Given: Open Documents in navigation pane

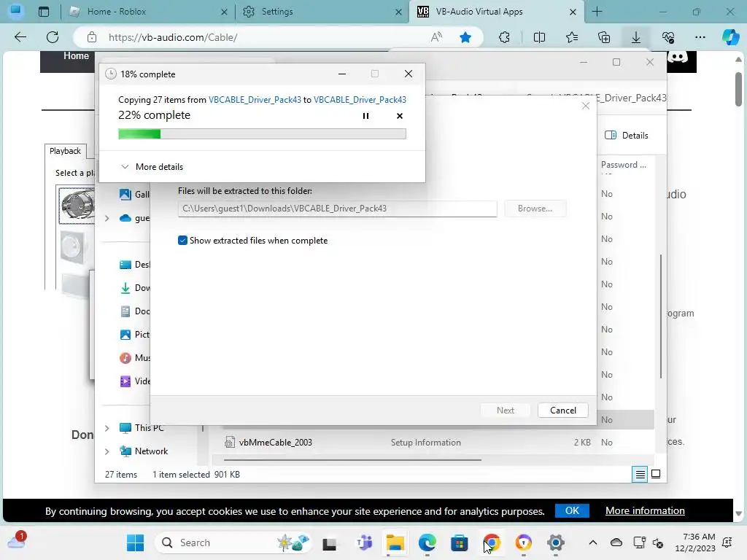Looking at the screenshot, I should (134, 311).
